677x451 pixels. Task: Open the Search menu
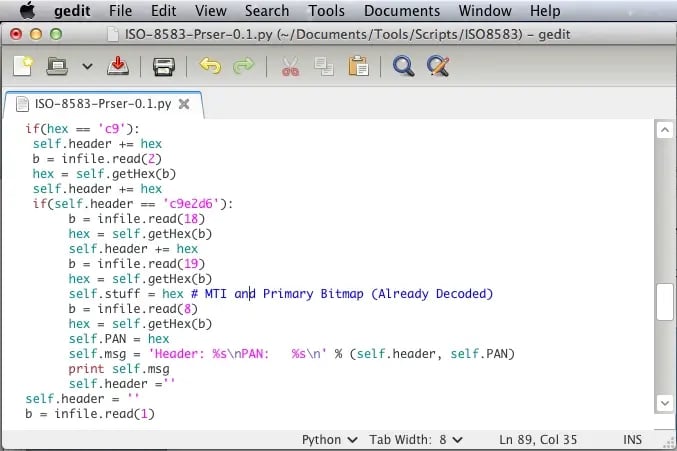[267, 11]
